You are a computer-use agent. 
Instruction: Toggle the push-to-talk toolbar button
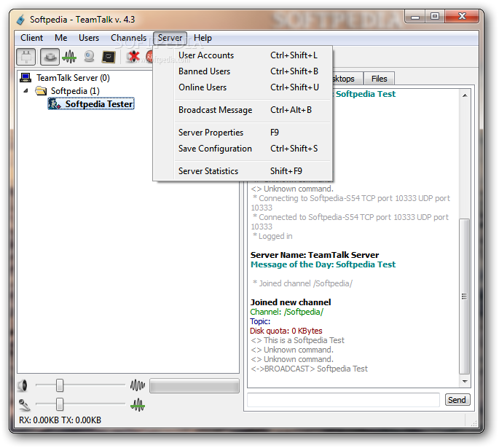pos(50,58)
